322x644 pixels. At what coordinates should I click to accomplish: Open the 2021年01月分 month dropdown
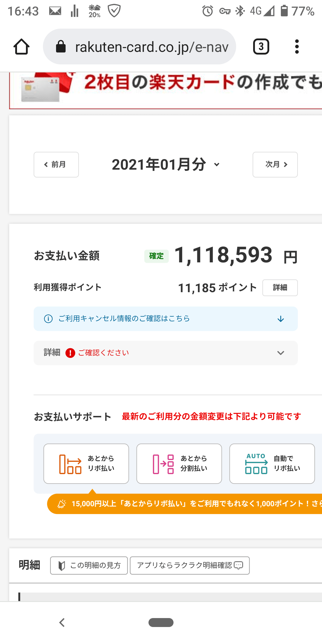[x=165, y=165]
